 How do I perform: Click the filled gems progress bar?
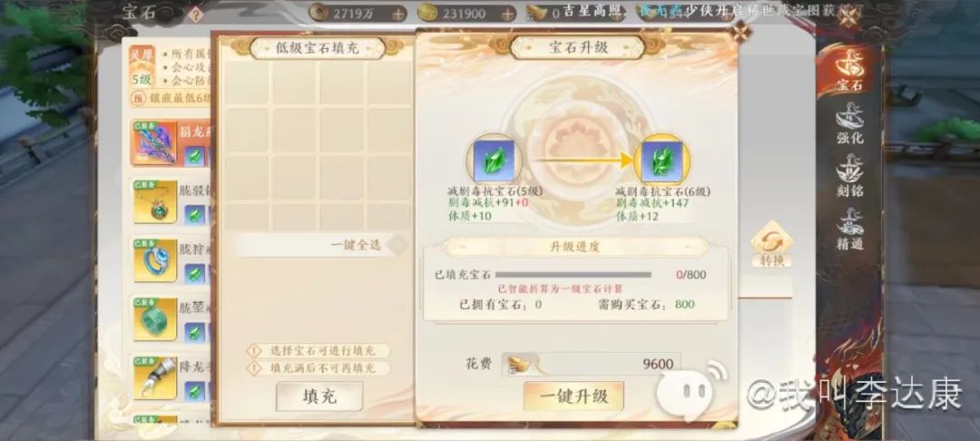coord(573,274)
